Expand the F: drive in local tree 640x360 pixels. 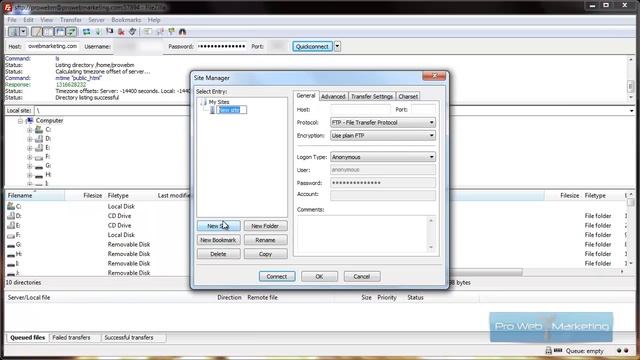click(x=29, y=157)
